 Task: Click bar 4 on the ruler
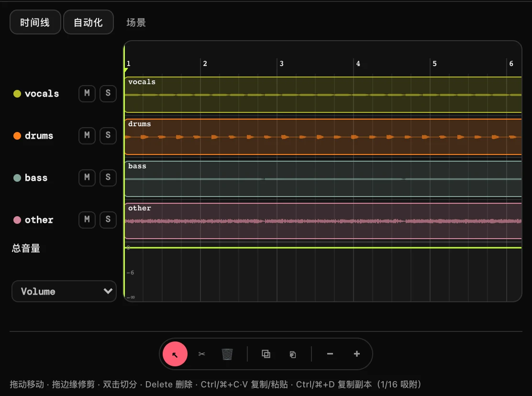(358, 64)
